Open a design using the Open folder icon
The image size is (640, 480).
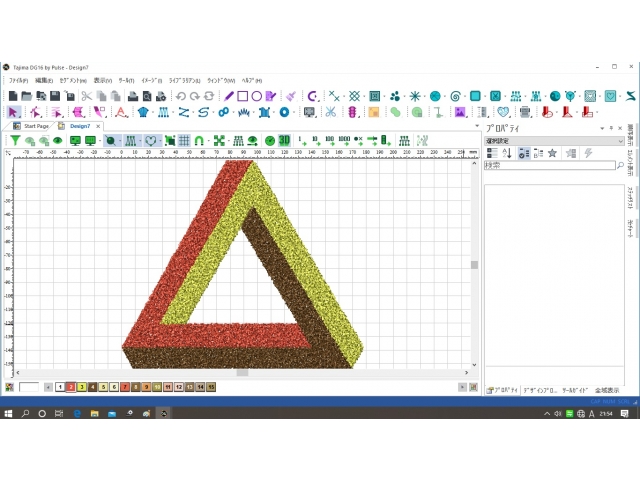(27, 96)
